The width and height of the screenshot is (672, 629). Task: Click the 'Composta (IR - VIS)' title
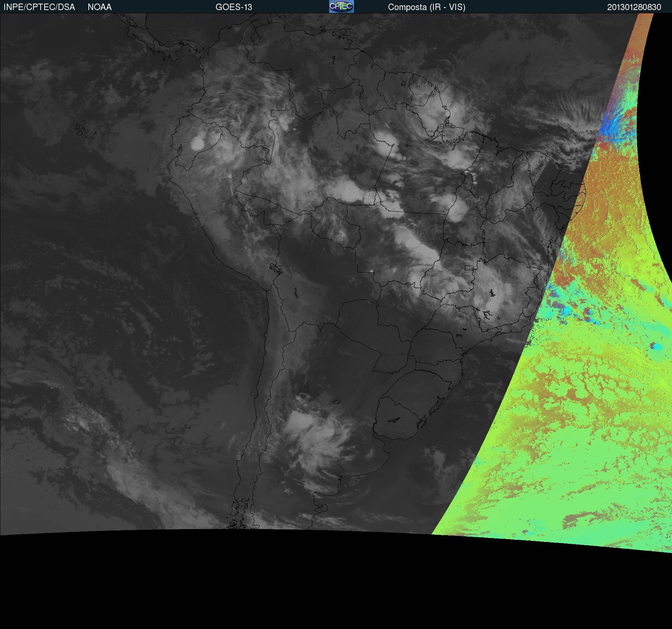click(x=427, y=7)
